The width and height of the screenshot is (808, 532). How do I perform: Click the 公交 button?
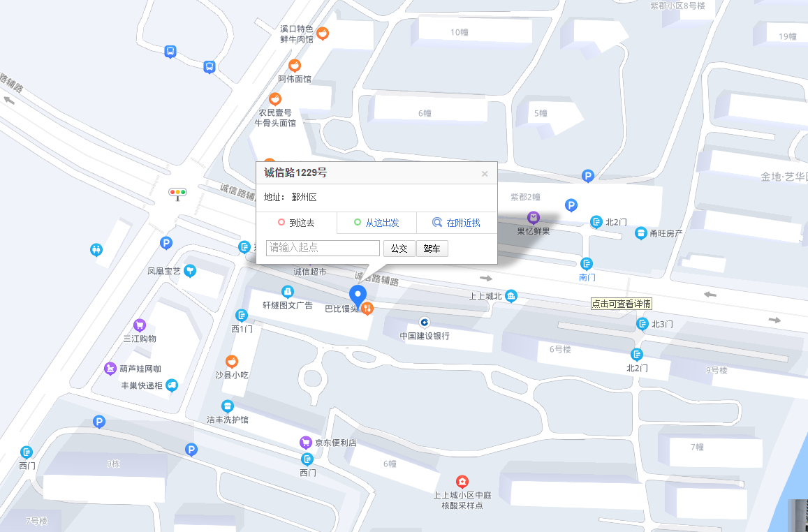coord(399,249)
